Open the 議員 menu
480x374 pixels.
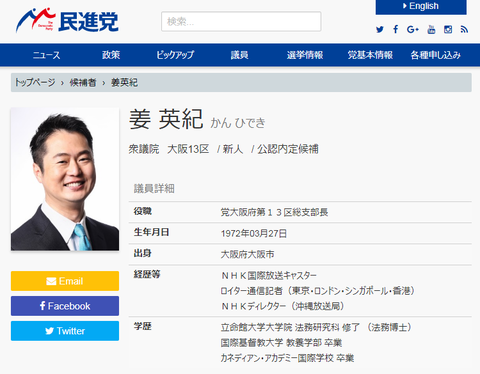pos(240,55)
